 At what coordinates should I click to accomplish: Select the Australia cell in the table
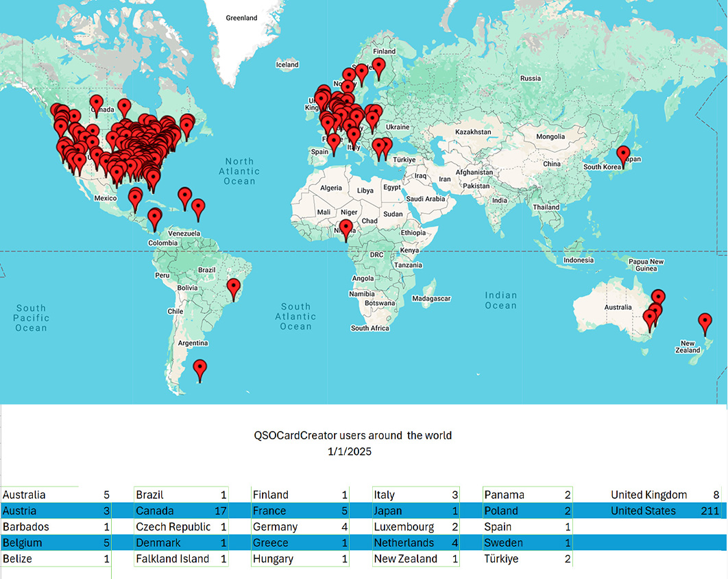pos(24,495)
